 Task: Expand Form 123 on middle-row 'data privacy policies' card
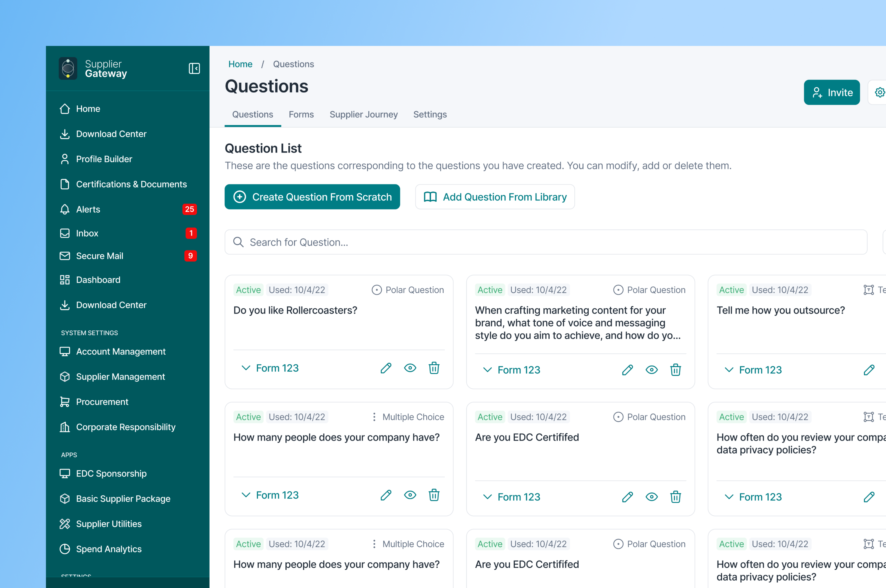click(753, 497)
